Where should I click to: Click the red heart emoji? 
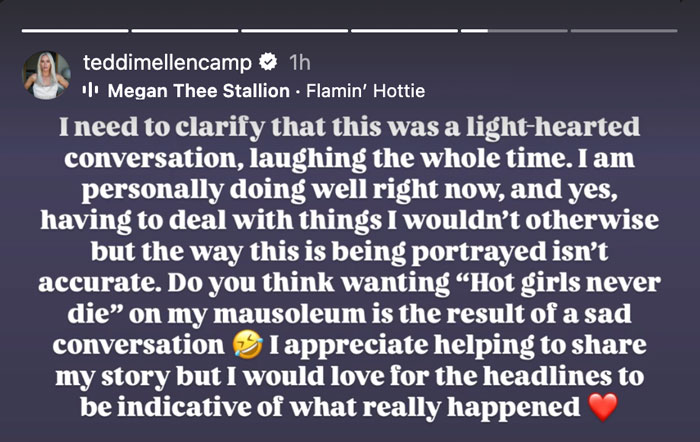pyautogui.click(x=603, y=407)
